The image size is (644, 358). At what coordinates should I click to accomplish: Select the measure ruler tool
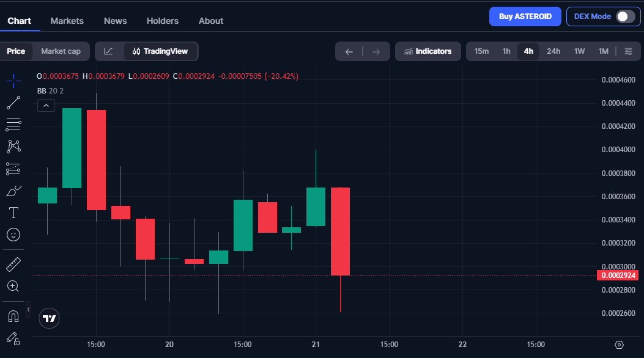13,263
